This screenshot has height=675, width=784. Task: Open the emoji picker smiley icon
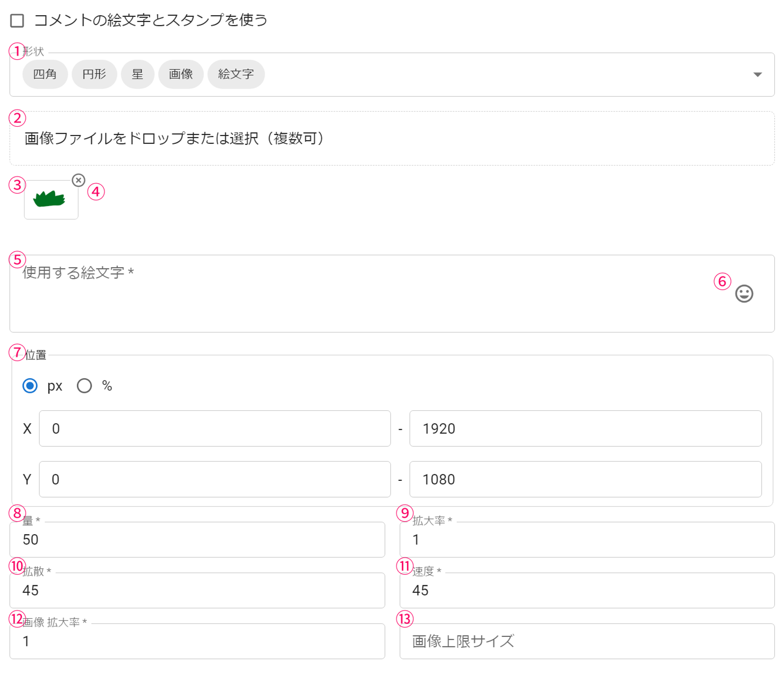coord(744,293)
